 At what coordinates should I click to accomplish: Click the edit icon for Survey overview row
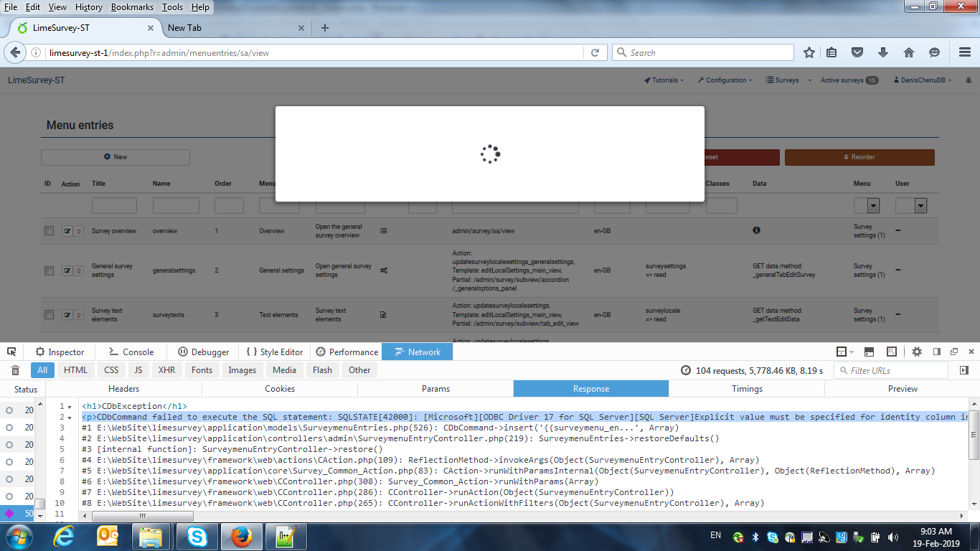coord(67,231)
